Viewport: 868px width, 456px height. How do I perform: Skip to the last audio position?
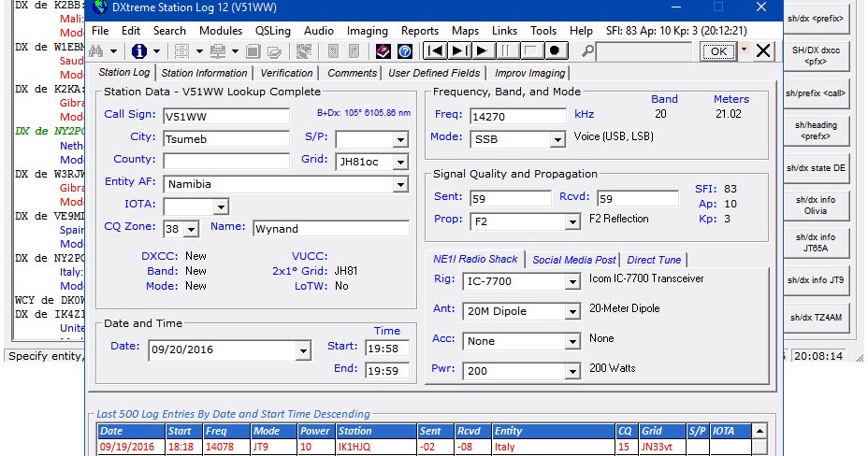(459, 50)
